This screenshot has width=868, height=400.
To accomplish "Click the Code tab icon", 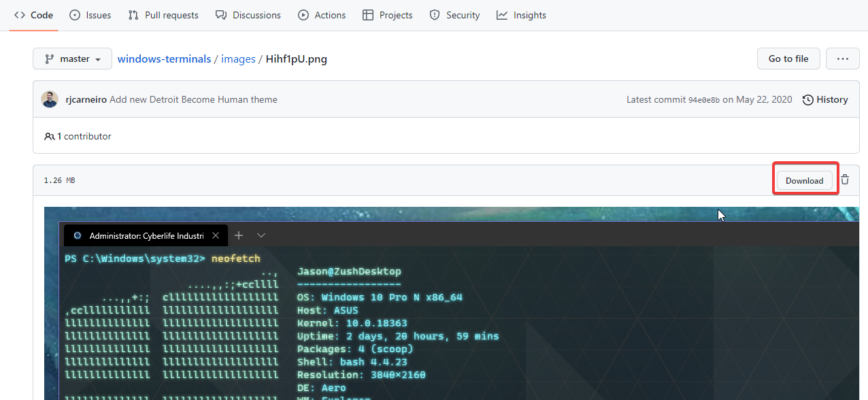I will 19,14.
